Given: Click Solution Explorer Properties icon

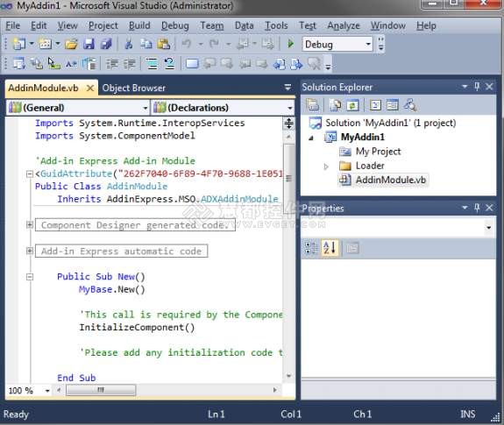Looking at the screenshot, I should click(312, 105).
